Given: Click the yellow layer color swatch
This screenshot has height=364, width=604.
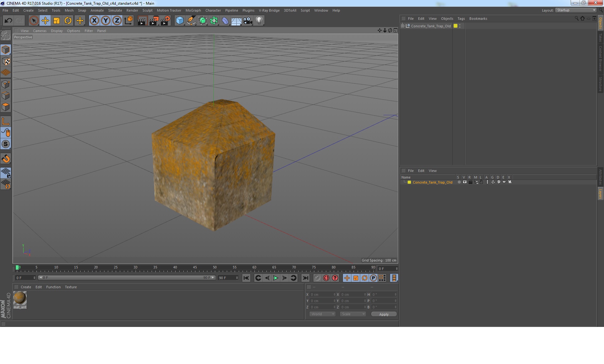Looking at the screenshot, I should 409,182.
